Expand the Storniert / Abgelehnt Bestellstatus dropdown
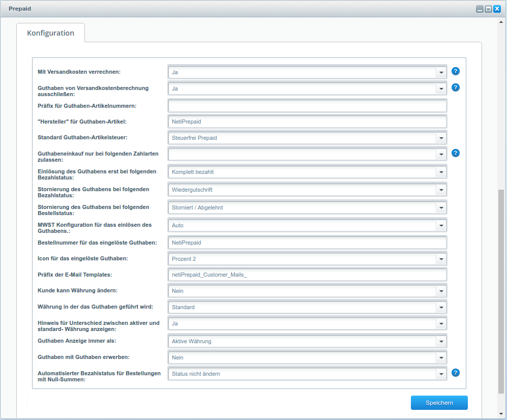 440,208
